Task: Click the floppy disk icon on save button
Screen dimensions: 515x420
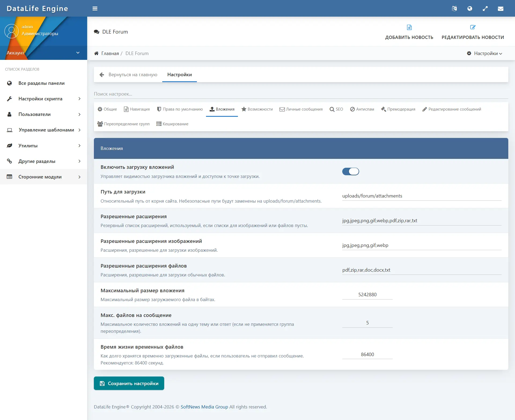Action: (x=102, y=384)
